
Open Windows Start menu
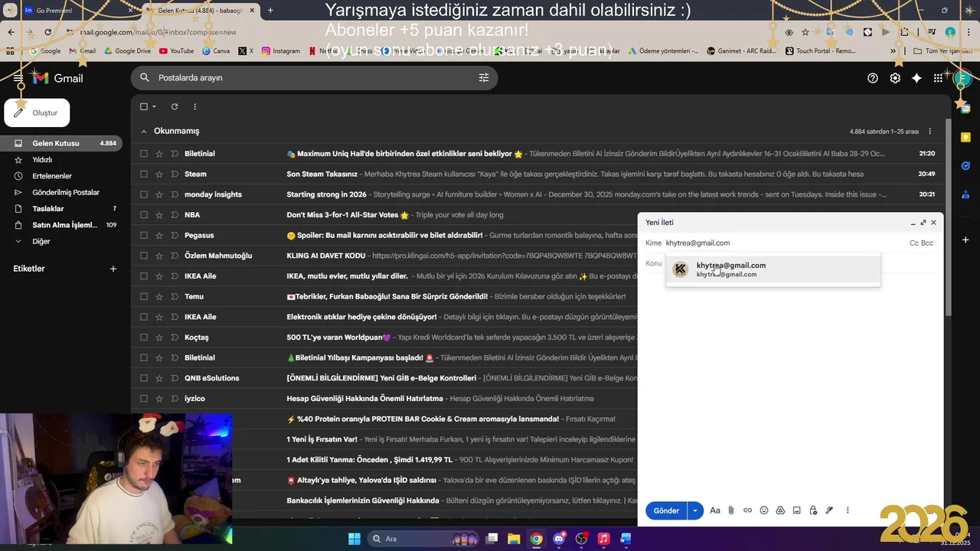pos(354,539)
